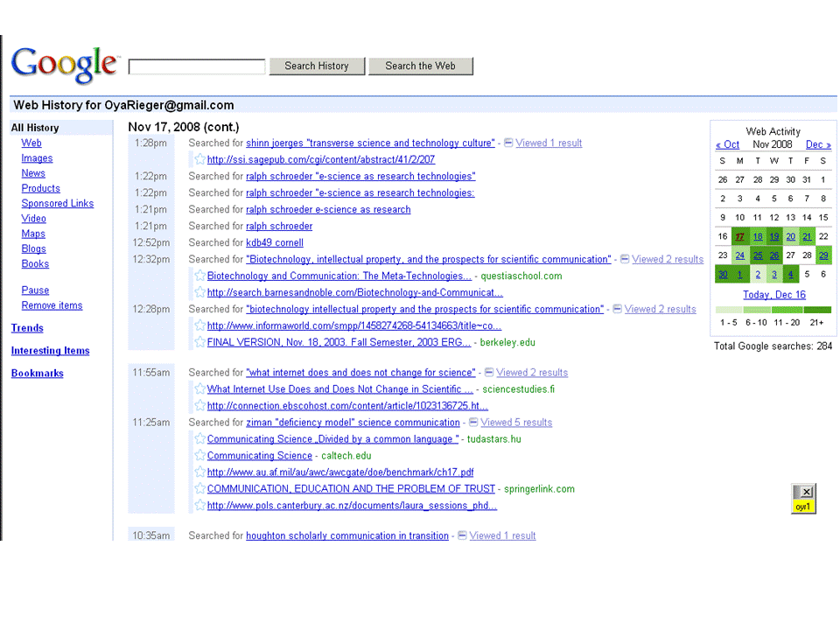Go to next month Dec in calendar
The width and height of the screenshot is (840, 630).
[x=818, y=144]
